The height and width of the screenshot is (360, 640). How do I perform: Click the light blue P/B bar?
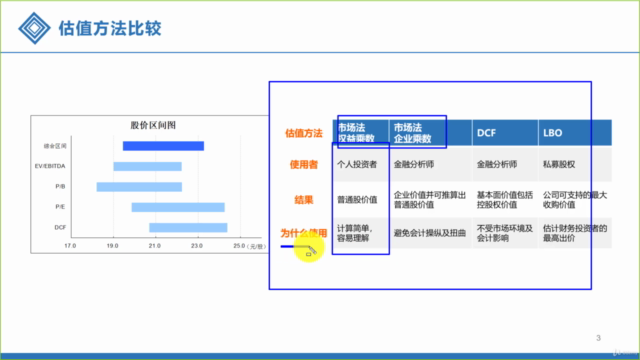[x=139, y=187]
